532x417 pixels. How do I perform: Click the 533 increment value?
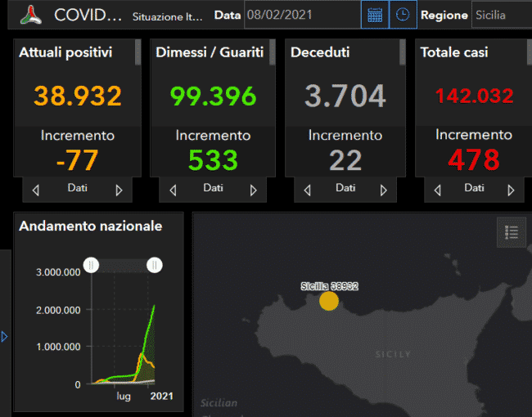(213, 160)
